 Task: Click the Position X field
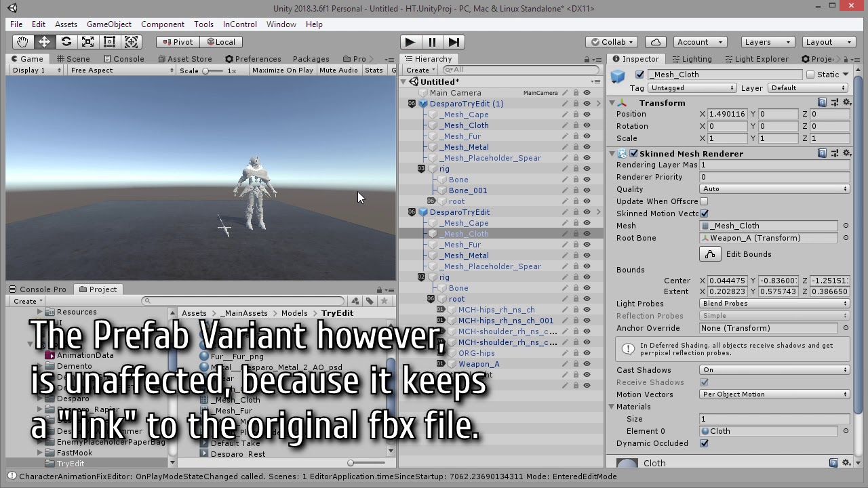pyautogui.click(x=728, y=114)
